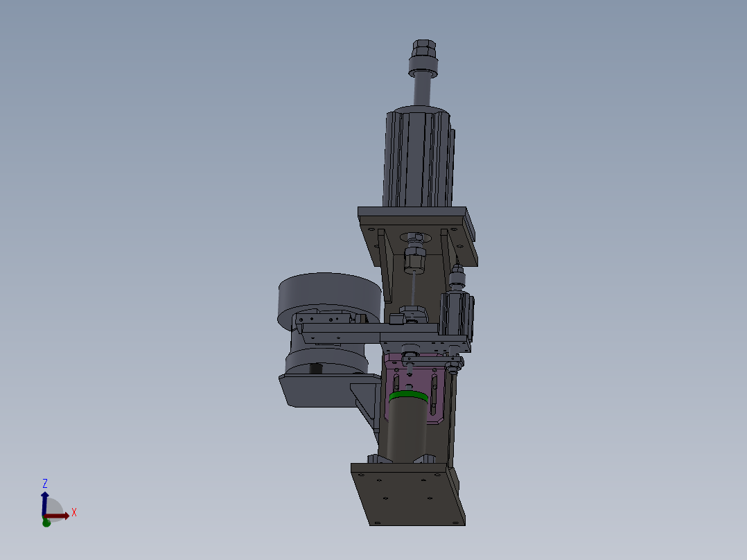Image resolution: width=747 pixels, height=560 pixels.
Task: Click the red X axis of the triad
Action: pos(57,516)
